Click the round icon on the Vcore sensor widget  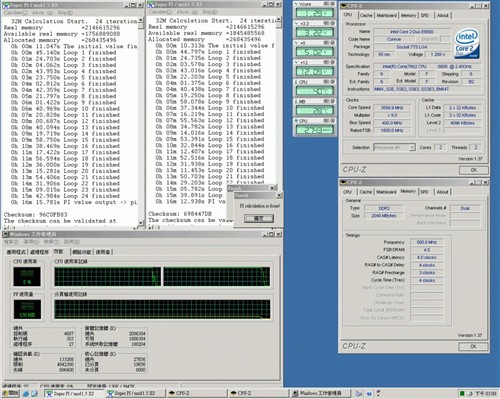tap(332, 4)
